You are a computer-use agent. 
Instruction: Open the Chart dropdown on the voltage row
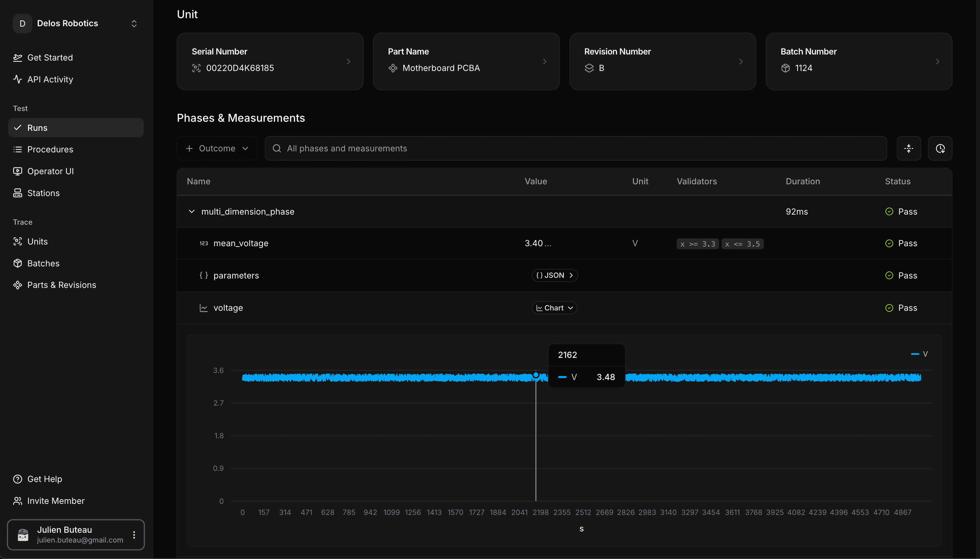click(554, 307)
